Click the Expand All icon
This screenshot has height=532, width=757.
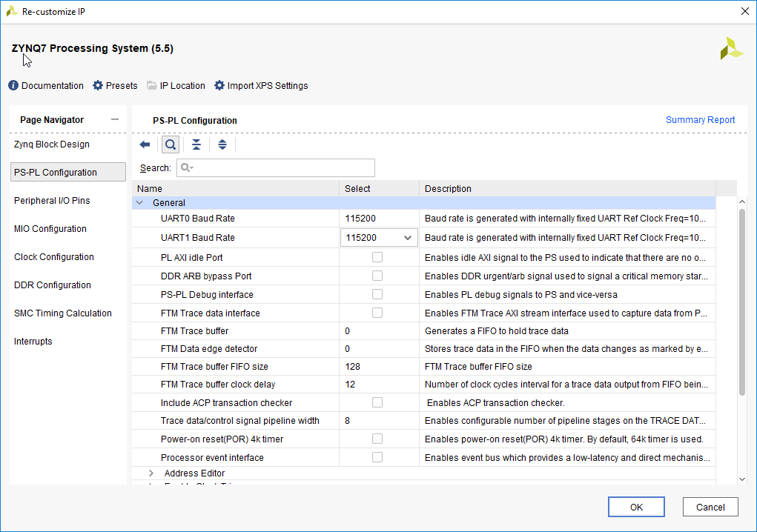click(x=222, y=144)
